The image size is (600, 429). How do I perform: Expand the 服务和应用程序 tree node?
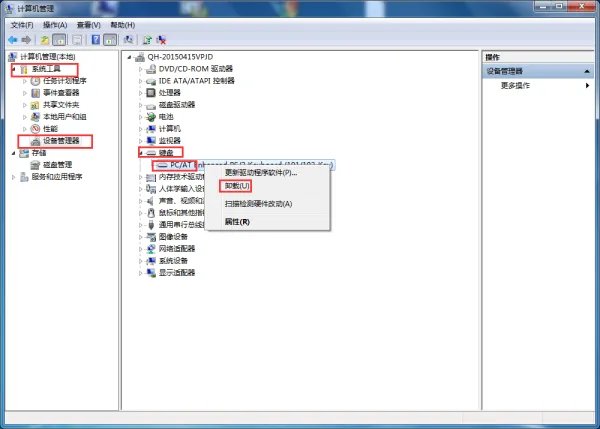[14, 177]
